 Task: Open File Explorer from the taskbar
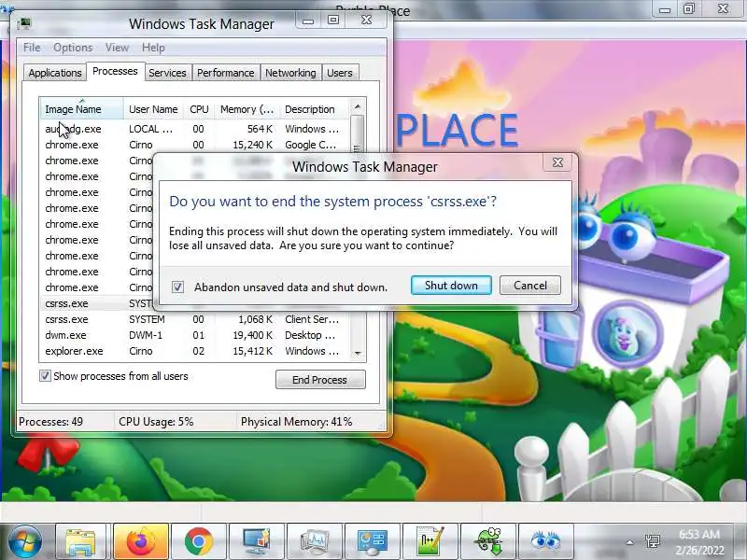pos(81,541)
